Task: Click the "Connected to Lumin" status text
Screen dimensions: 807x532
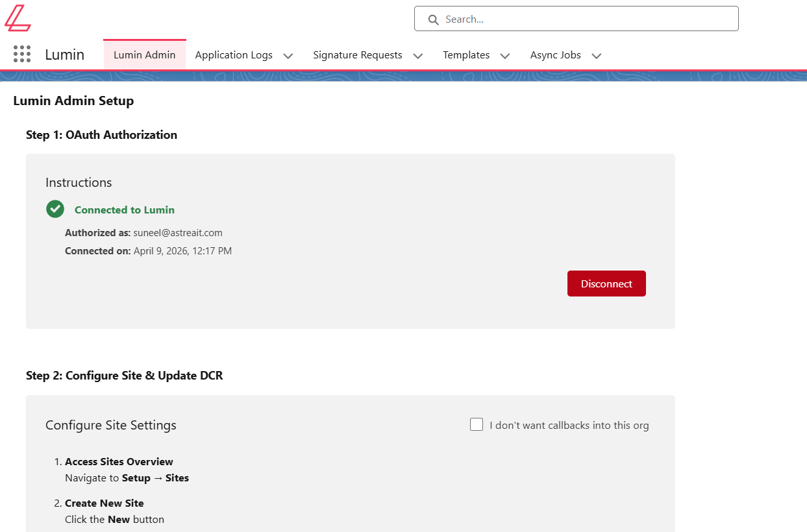Action: tap(125, 210)
